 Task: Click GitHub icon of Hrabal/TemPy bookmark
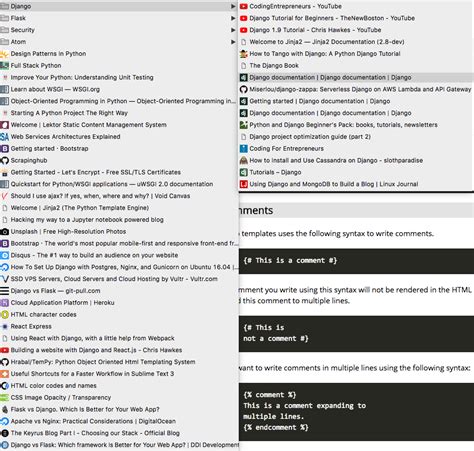click(x=4, y=362)
